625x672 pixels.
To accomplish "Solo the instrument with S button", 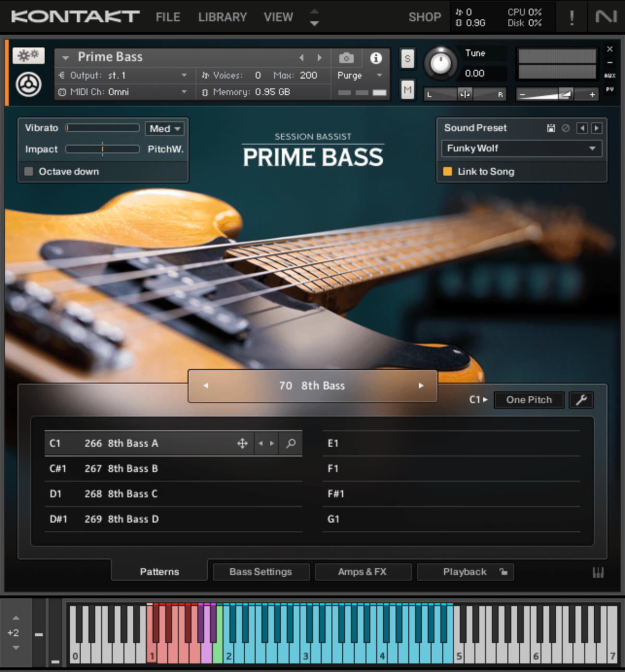I will point(407,59).
